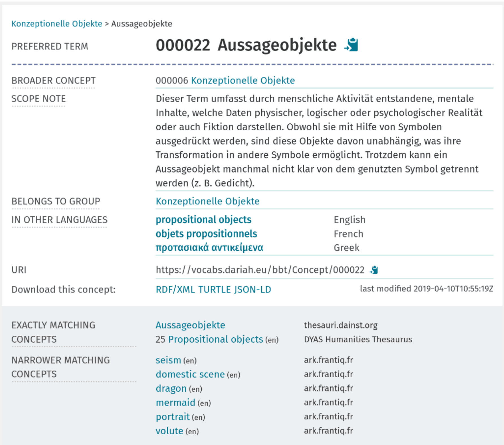Open DYAS match Propositional objects
The image size is (504, 445).
coord(215,339)
